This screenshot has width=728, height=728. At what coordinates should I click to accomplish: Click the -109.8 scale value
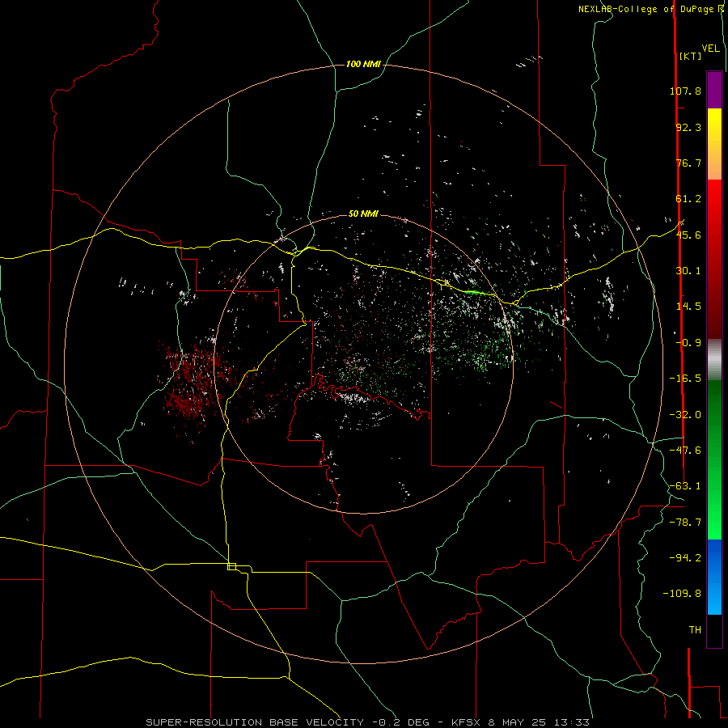point(682,594)
